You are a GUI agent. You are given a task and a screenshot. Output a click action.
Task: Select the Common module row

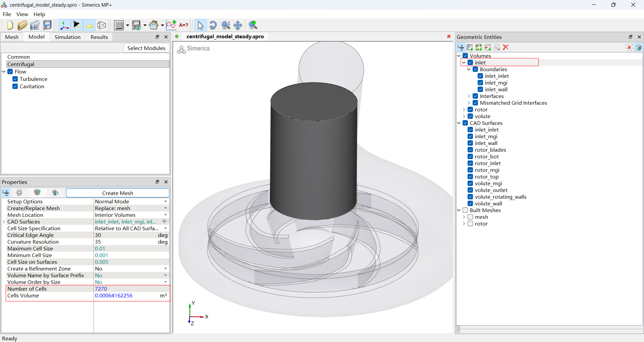[x=88, y=57]
